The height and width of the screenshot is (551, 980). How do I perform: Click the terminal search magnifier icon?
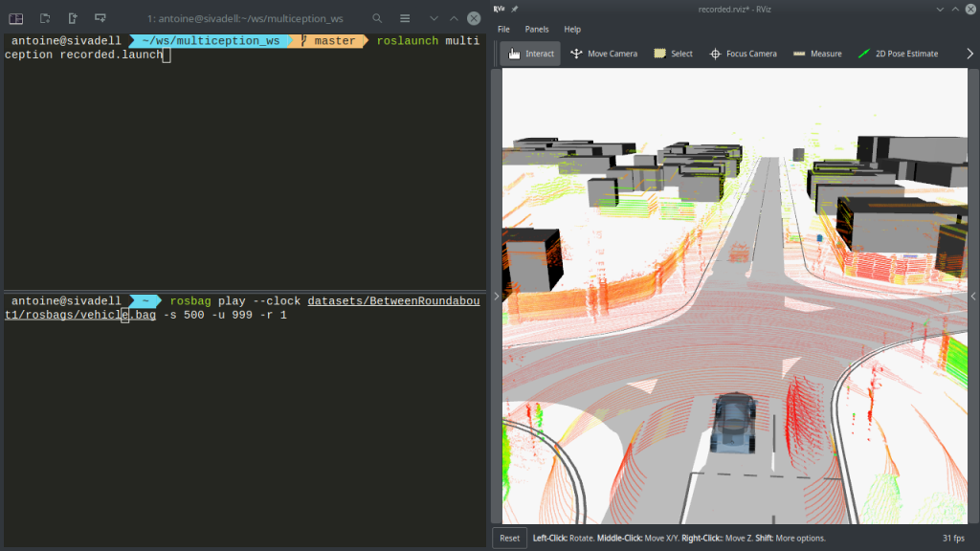click(377, 18)
